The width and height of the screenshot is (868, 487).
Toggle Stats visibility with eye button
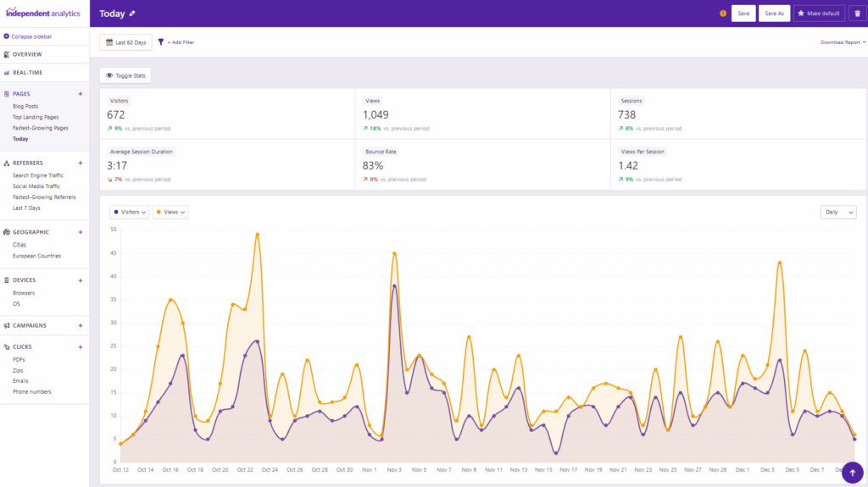click(125, 75)
